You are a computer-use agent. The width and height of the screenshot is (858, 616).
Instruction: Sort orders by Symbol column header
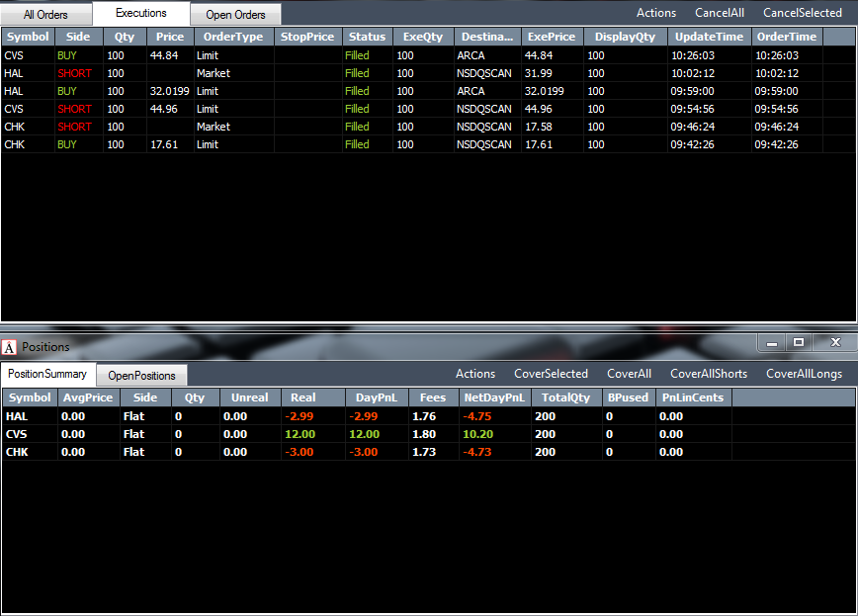click(28, 37)
